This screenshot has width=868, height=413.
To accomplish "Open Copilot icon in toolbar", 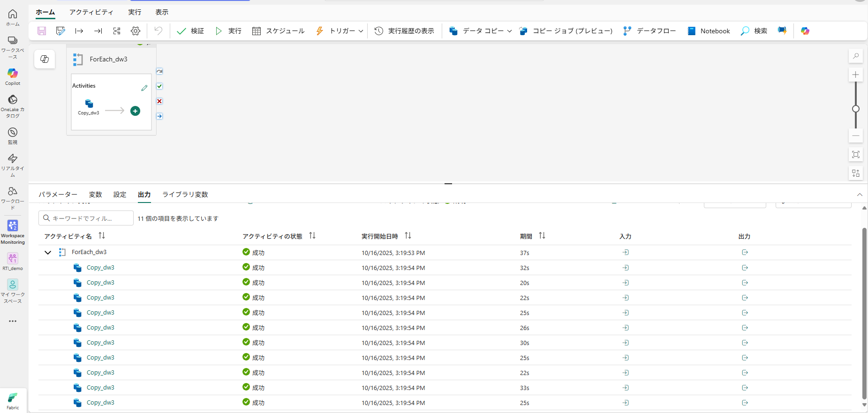I will click(x=805, y=31).
